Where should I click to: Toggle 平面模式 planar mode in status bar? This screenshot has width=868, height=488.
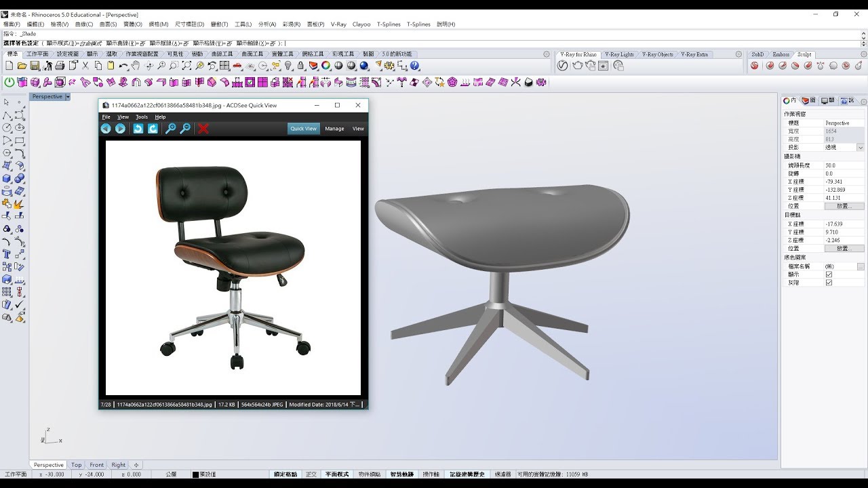pyautogui.click(x=337, y=474)
